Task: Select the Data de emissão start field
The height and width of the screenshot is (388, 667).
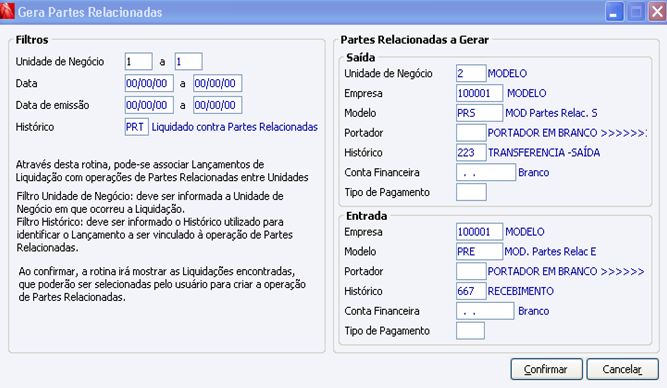Action: [x=149, y=105]
